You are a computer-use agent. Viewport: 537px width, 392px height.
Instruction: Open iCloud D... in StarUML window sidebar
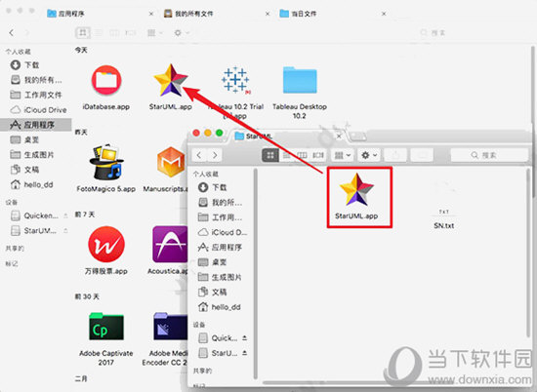coord(223,232)
